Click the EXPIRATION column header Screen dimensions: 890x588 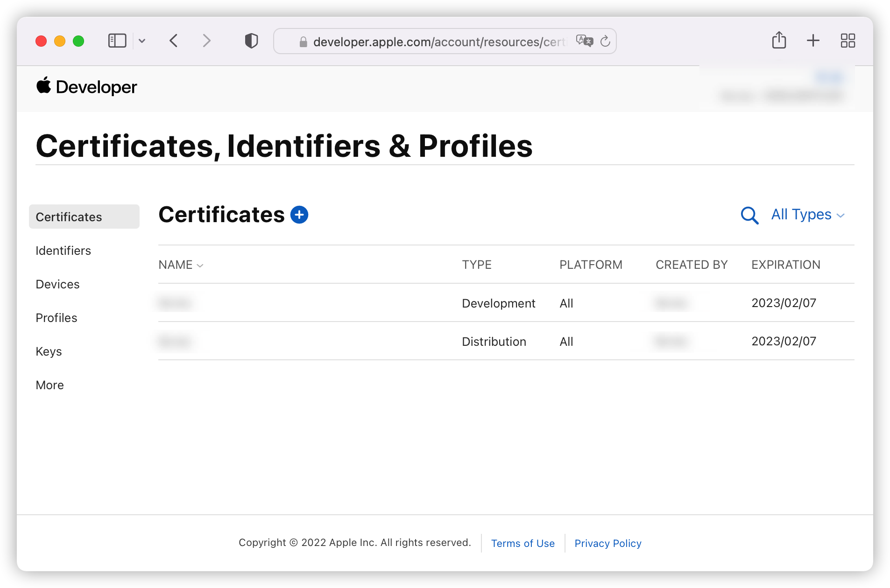coord(786,265)
